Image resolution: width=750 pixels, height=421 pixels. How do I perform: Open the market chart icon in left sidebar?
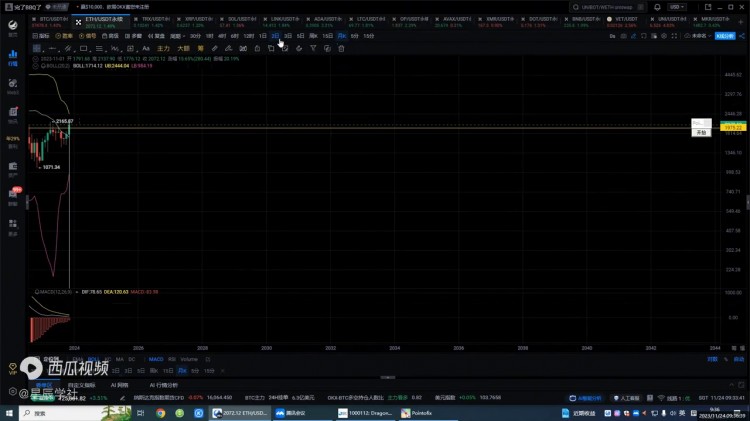[x=13, y=57]
